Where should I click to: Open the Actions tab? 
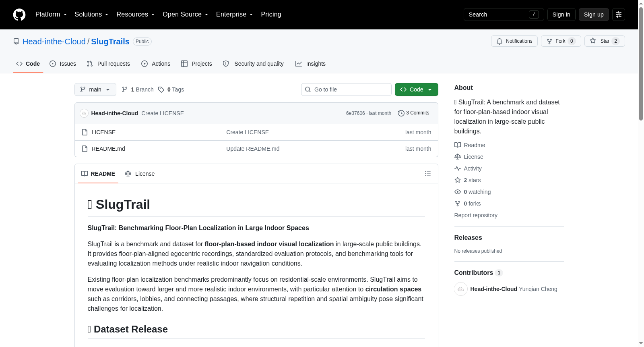(156, 64)
